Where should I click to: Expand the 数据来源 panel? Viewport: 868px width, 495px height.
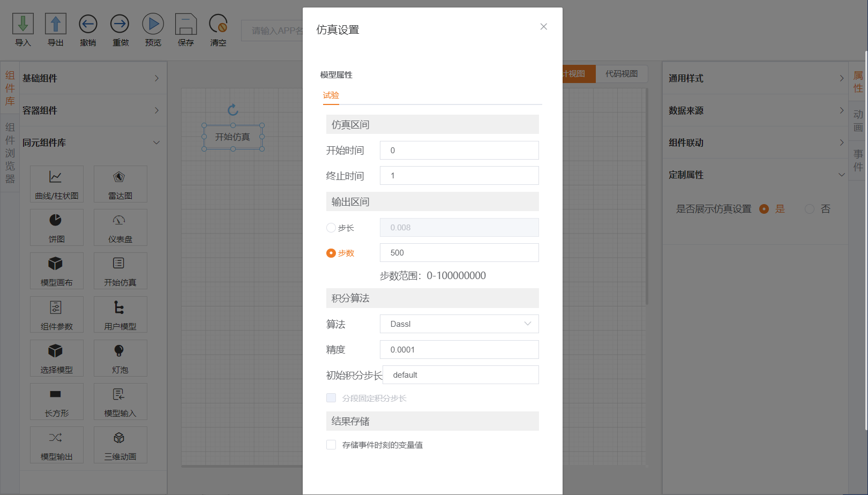(x=755, y=110)
